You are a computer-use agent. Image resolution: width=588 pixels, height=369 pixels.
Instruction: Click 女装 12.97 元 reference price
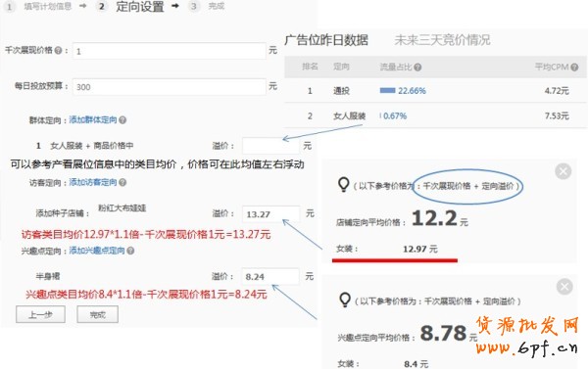[387, 249]
